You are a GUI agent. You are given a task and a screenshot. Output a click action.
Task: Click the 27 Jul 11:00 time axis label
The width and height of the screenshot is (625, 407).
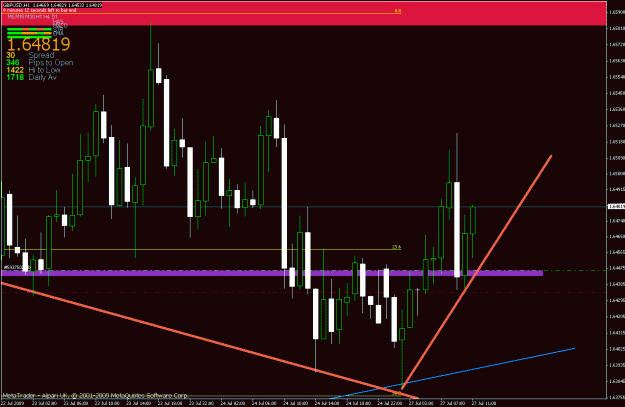tap(484, 403)
